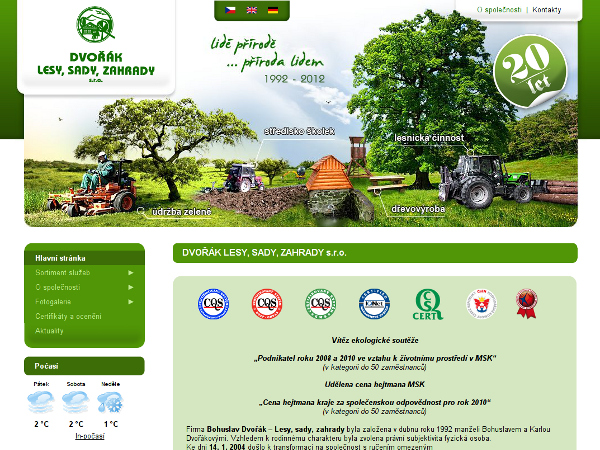This screenshot has width=600, height=450.
Task: Click the 1 °C Neděle temperature
Action: [111, 424]
